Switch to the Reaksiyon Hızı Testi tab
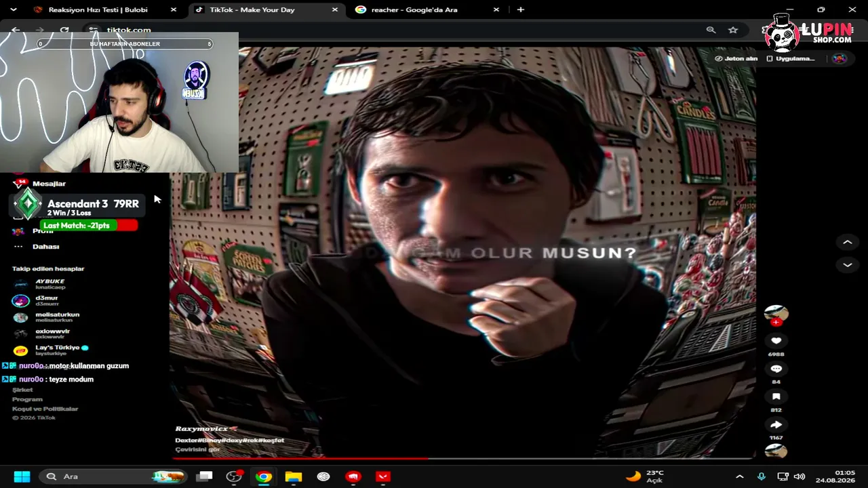 tap(98, 9)
